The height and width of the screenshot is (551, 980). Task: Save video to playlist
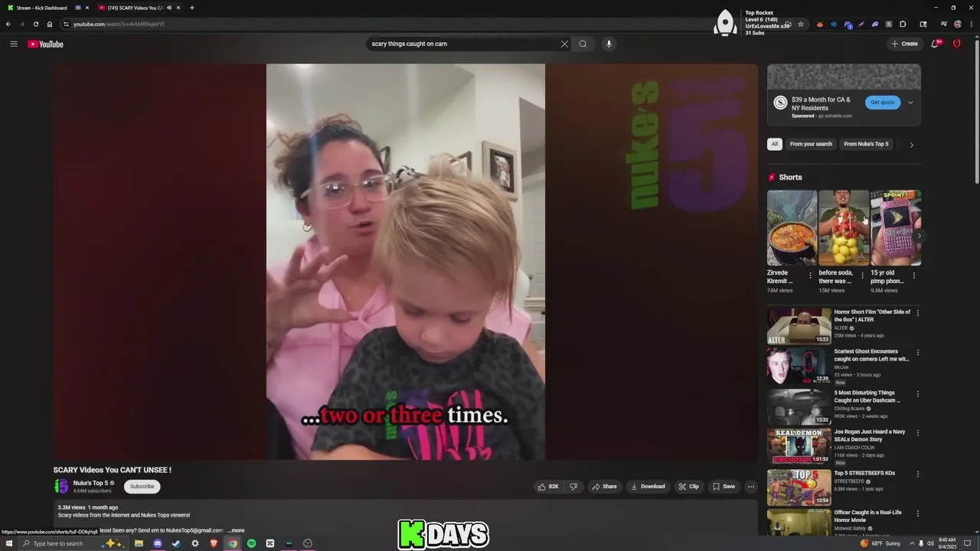[724, 486]
